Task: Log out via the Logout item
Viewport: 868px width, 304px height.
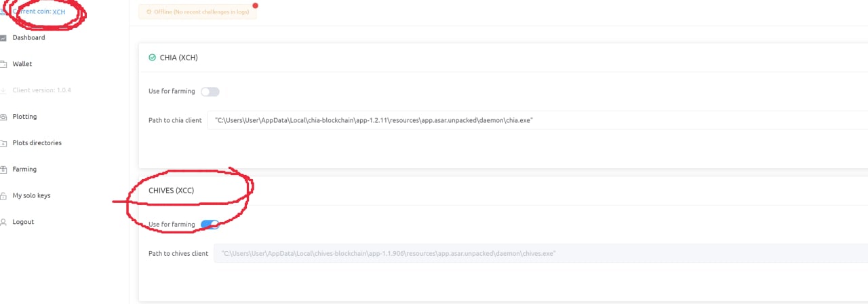Action: 23,222
